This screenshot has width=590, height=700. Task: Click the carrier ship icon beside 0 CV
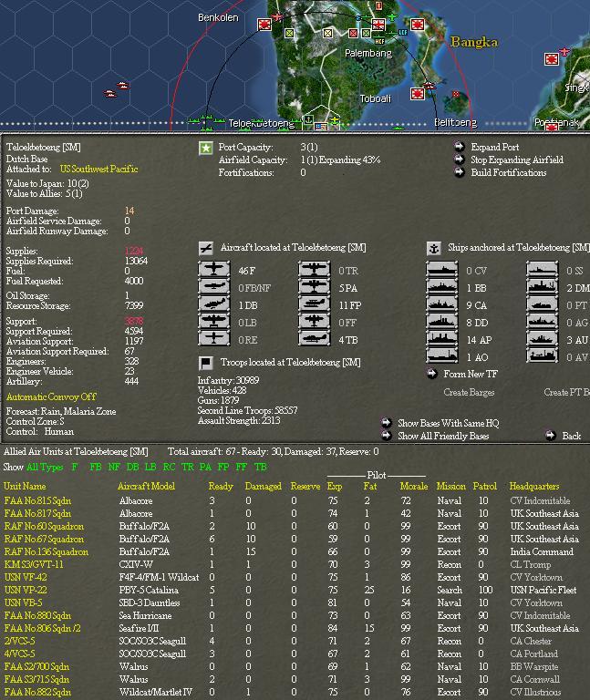point(441,269)
